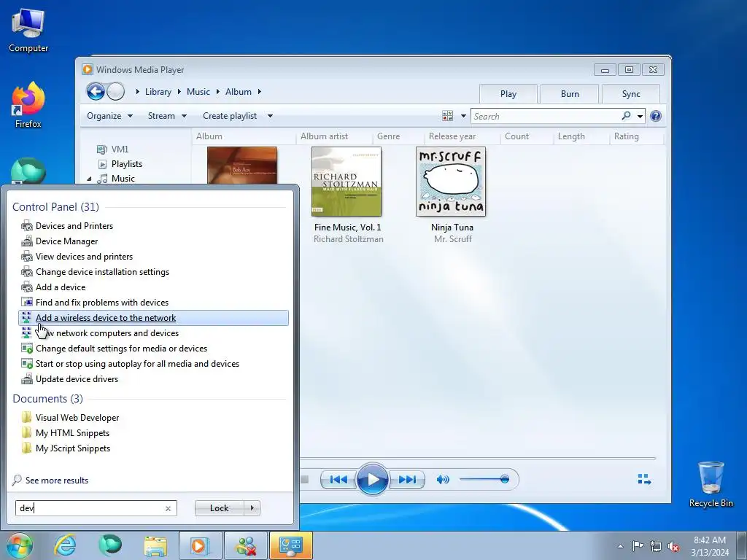The image size is (747, 560).
Task: Switch to the Burn tab
Action: coord(570,94)
